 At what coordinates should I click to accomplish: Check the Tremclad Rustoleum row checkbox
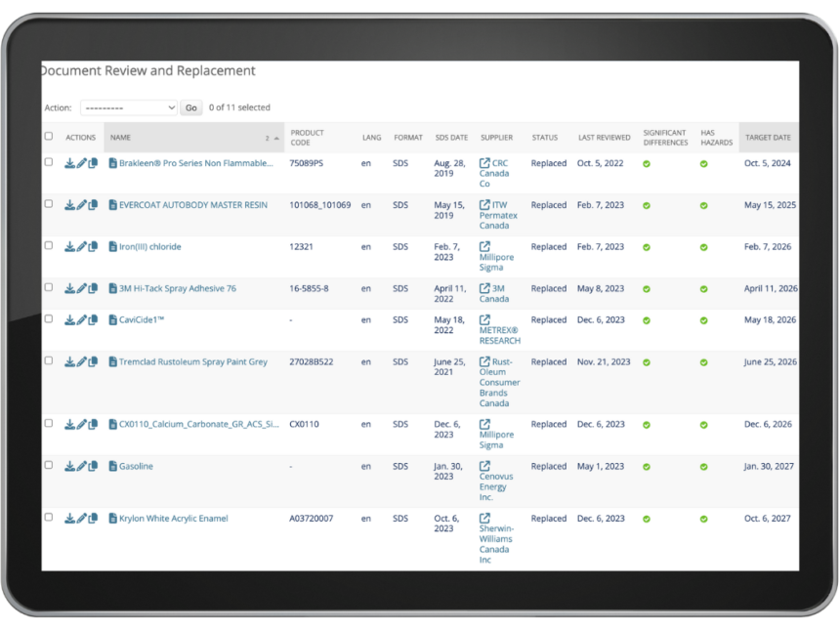pyautogui.click(x=49, y=360)
